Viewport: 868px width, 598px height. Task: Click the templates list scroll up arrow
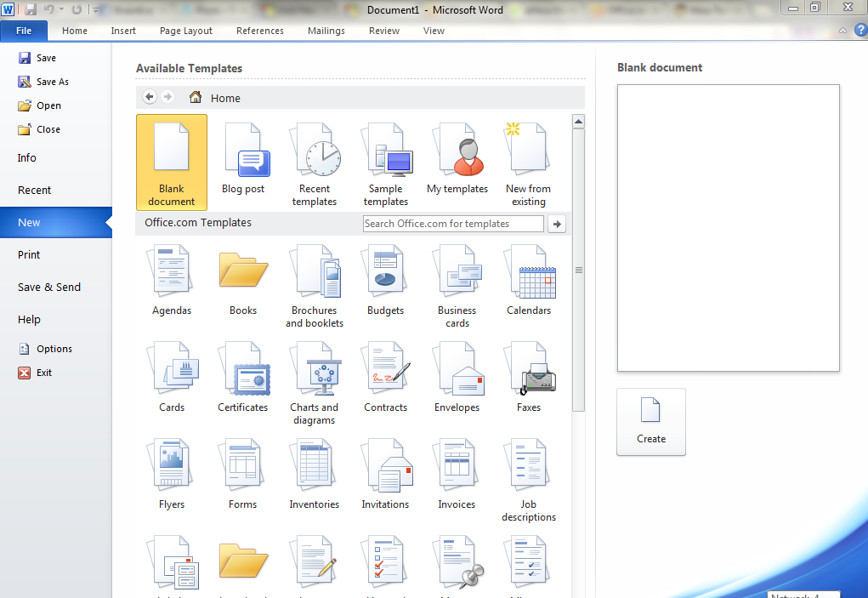coord(578,122)
